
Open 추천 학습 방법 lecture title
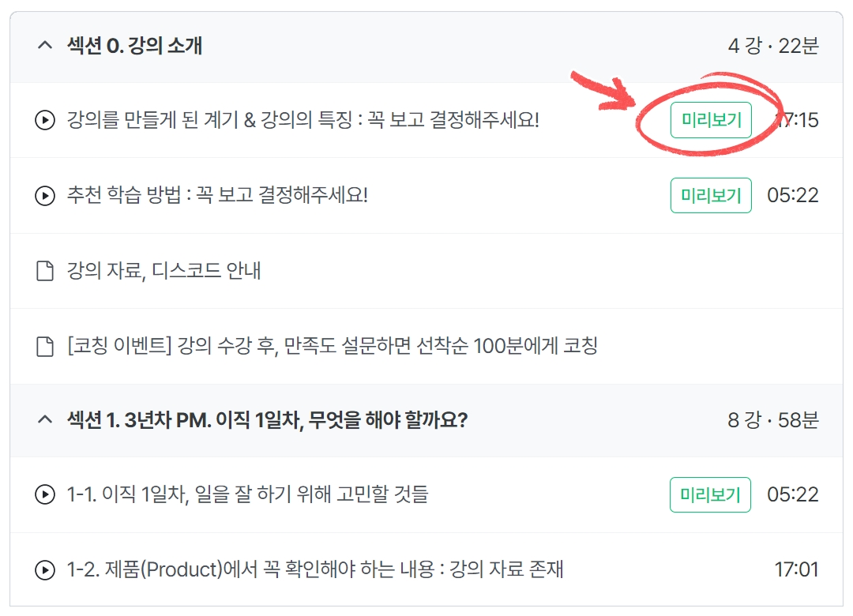218,196
